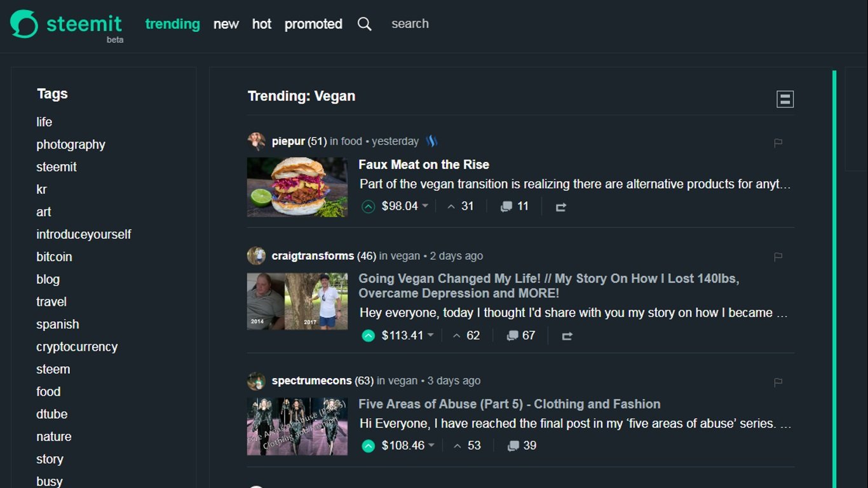The width and height of the screenshot is (868, 488).
Task: Expand the $98.04 payout dropdown
Action: [424, 206]
